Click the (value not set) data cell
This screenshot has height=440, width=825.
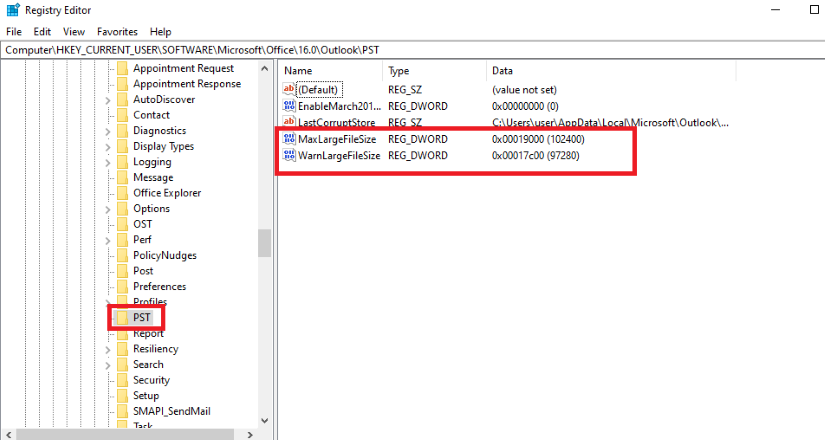pos(524,89)
